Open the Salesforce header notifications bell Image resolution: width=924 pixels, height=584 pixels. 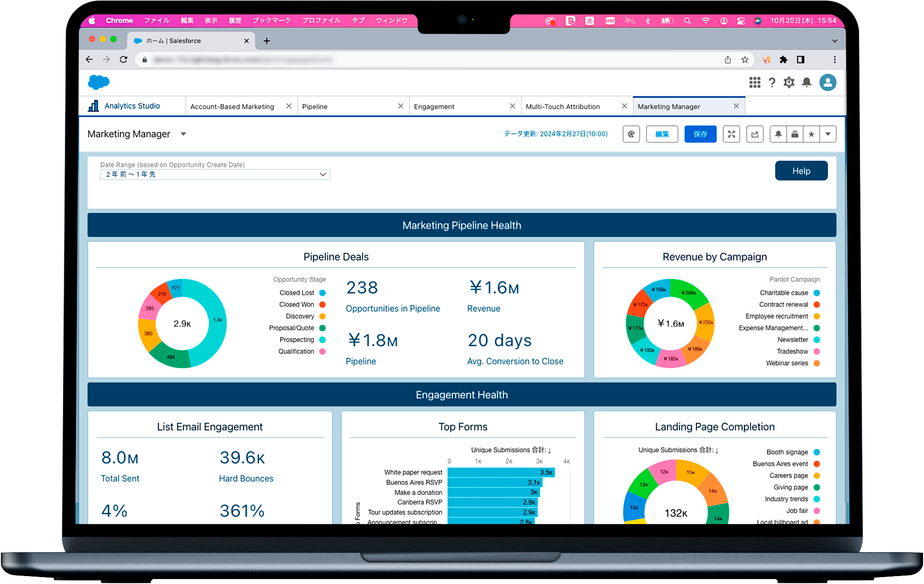click(x=806, y=82)
